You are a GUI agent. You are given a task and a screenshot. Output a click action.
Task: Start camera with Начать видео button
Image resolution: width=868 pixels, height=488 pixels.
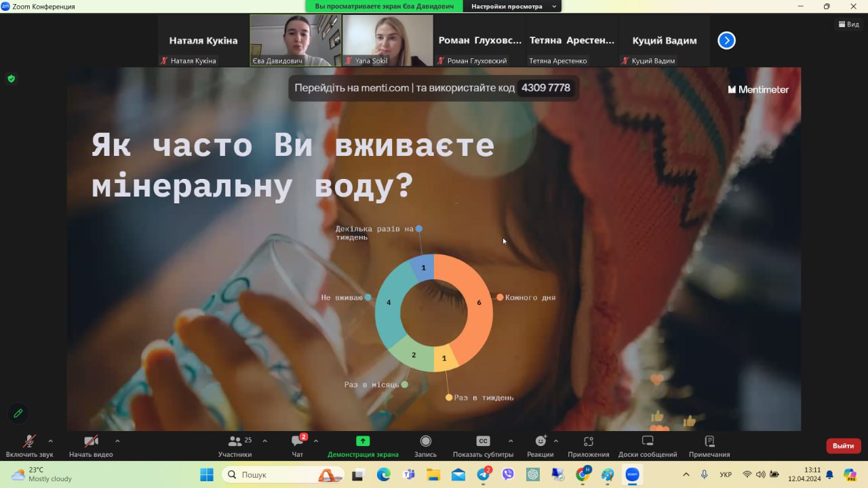click(x=91, y=446)
